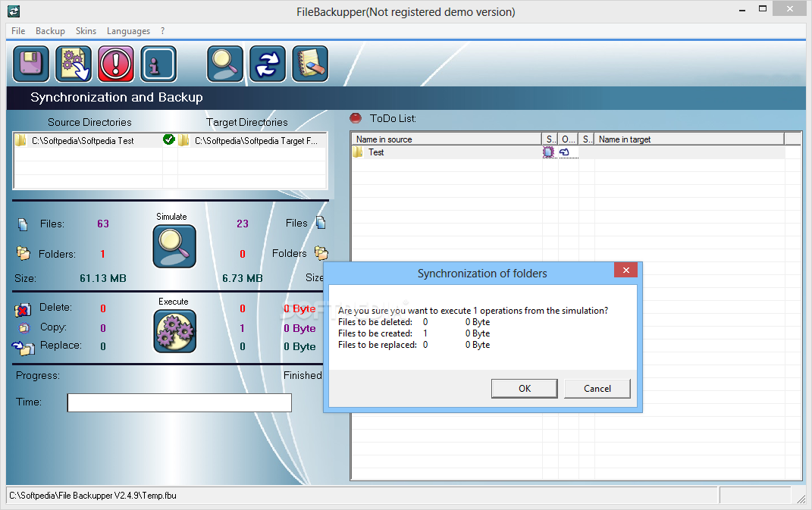Click target size value 6.73 MB
This screenshot has height=510, width=812.
tap(243, 279)
